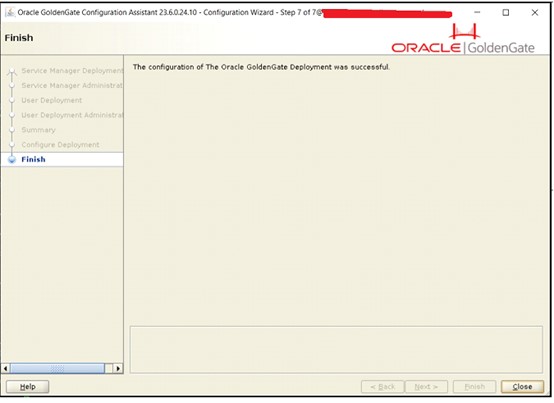Click the User Deployment step node circle
This screenshot has width=554, height=403.
tap(12, 100)
